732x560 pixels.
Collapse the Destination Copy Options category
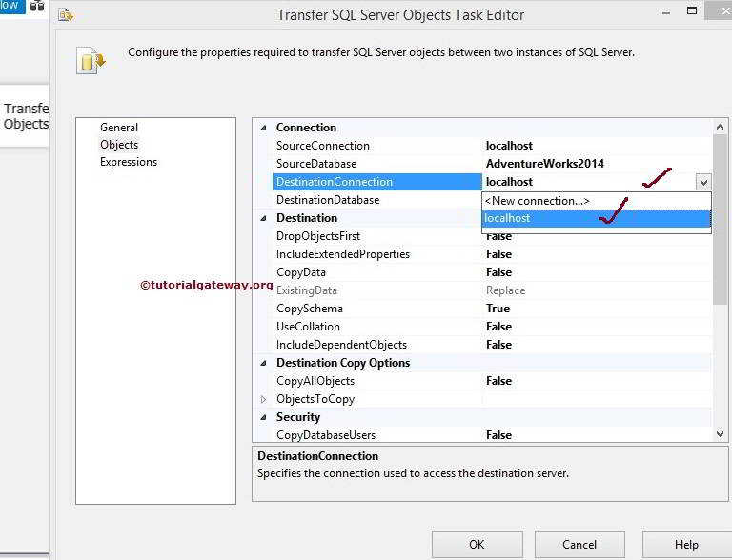click(263, 363)
